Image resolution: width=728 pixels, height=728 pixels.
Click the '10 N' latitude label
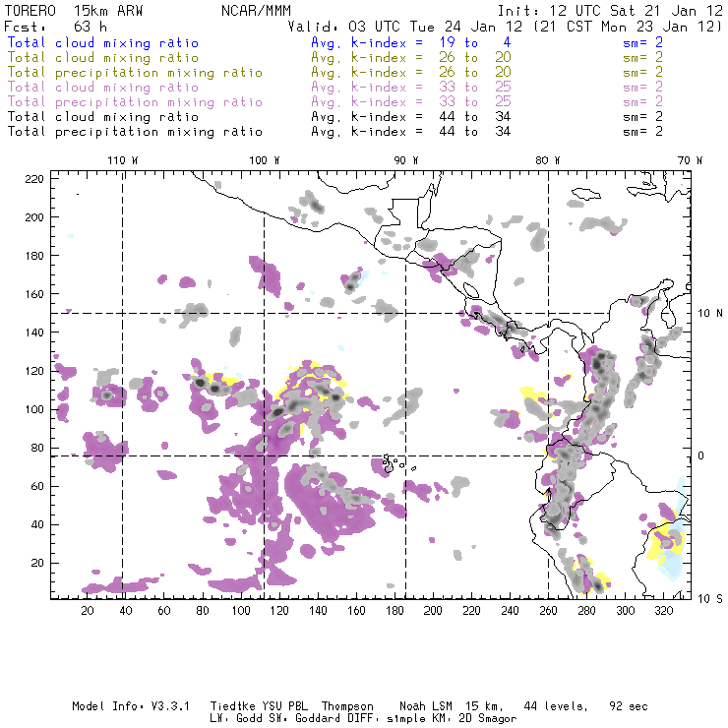[x=710, y=314]
